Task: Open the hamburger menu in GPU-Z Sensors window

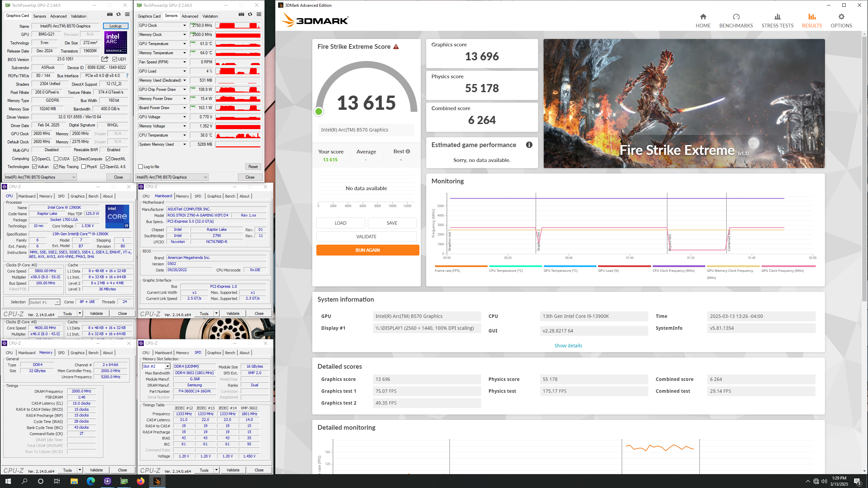Action: pyautogui.click(x=259, y=14)
